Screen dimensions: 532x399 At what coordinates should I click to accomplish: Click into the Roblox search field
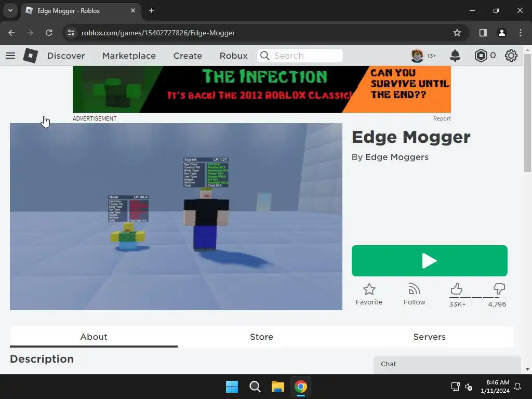300,55
